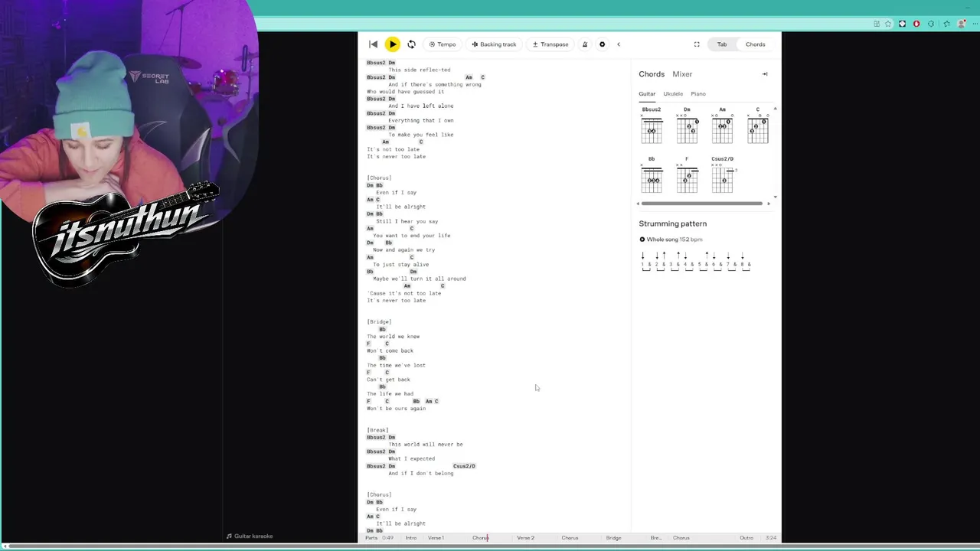This screenshot has height=551, width=980.
Task: Click the strumming pattern arrows diagram
Action: click(695, 261)
